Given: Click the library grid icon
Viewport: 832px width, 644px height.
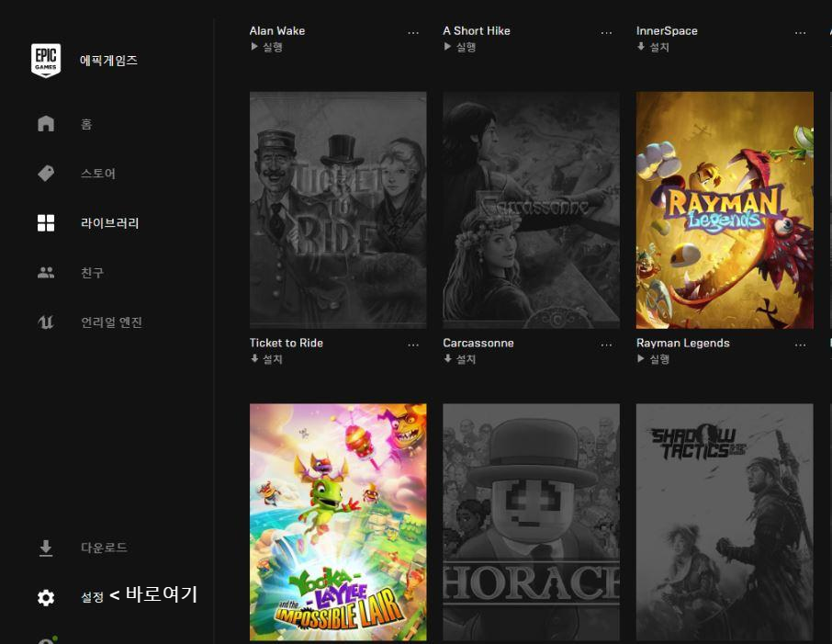Looking at the screenshot, I should click(46, 223).
